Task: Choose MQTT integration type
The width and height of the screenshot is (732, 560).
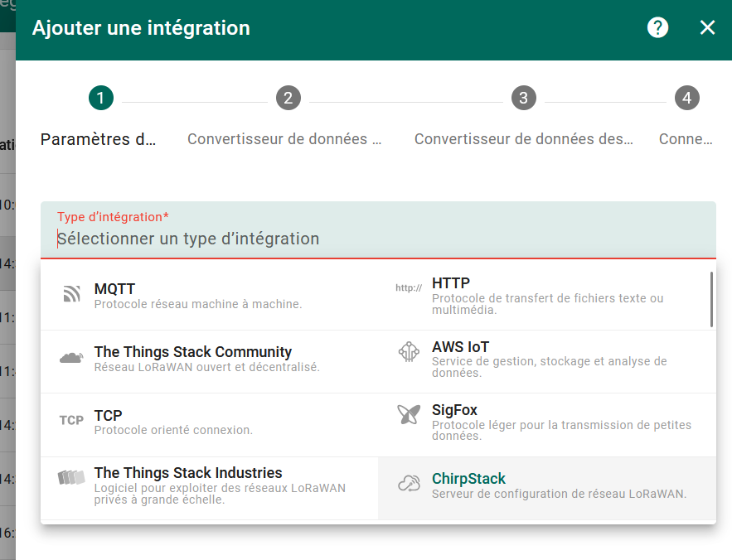Action: point(209,299)
